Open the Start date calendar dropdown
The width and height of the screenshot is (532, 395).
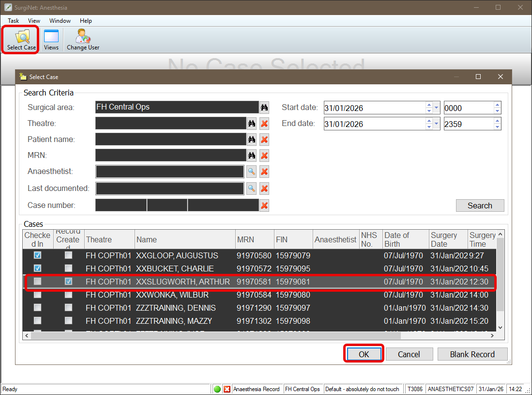point(437,108)
